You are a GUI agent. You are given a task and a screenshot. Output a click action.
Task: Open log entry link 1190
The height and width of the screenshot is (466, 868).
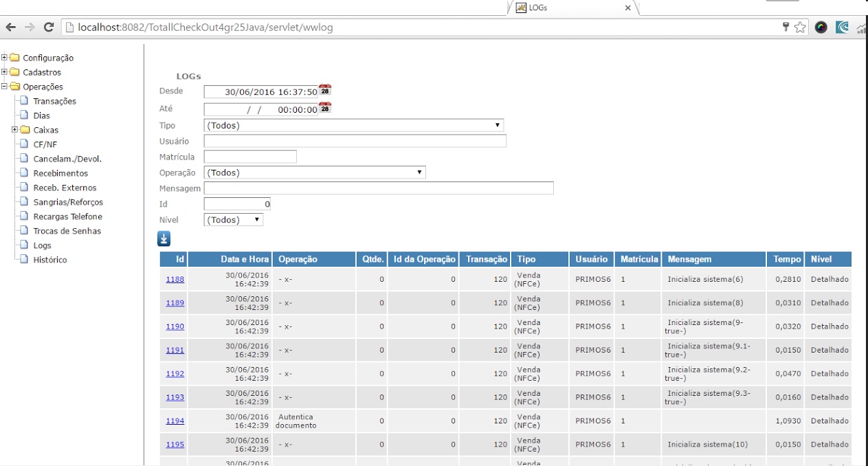(x=175, y=326)
